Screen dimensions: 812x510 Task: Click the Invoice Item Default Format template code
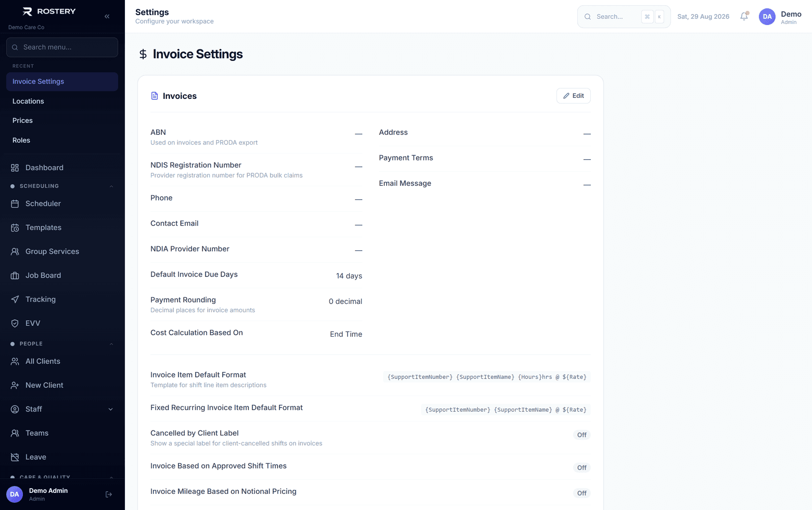click(x=487, y=377)
